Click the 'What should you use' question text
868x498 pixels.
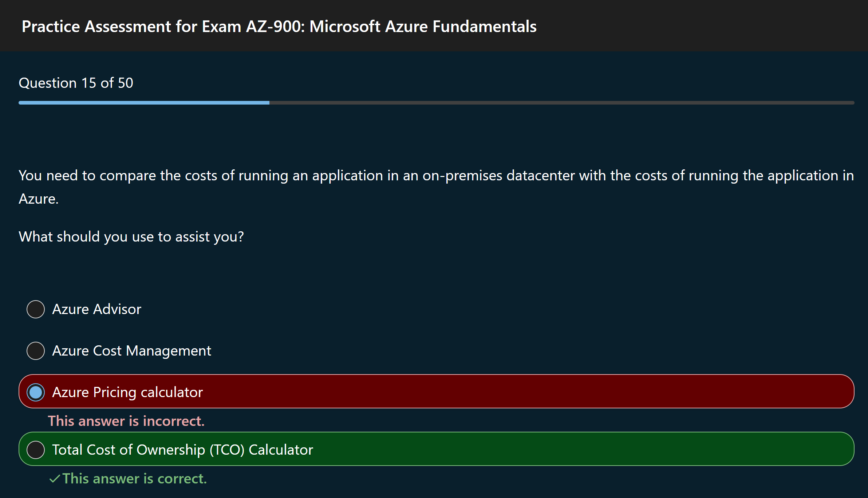[x=131, y=237]
